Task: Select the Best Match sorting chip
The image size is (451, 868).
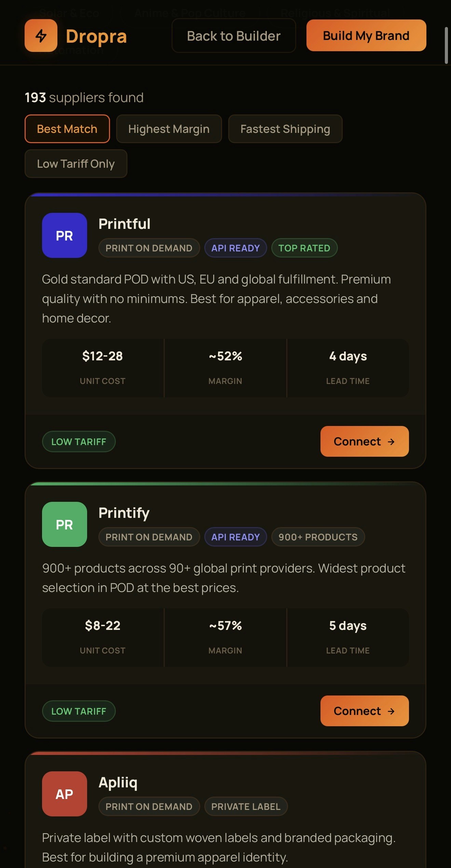Action: 67,129
